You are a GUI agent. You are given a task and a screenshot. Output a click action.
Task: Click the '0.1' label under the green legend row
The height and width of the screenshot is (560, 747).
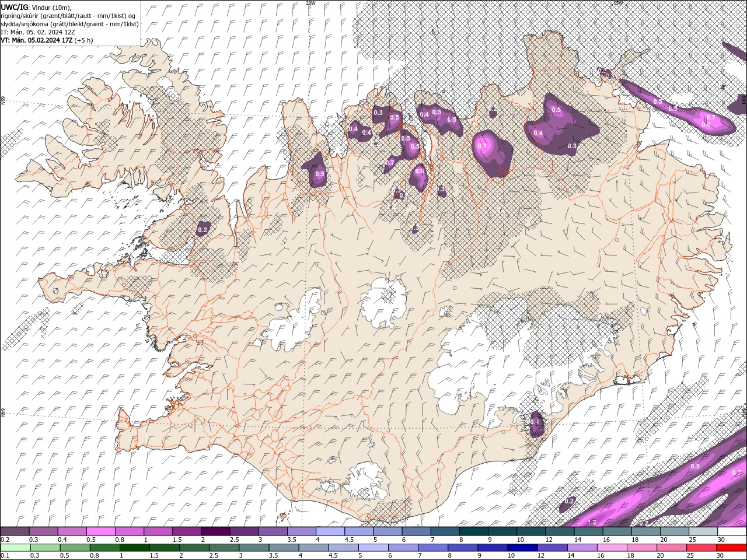point(5,555)
